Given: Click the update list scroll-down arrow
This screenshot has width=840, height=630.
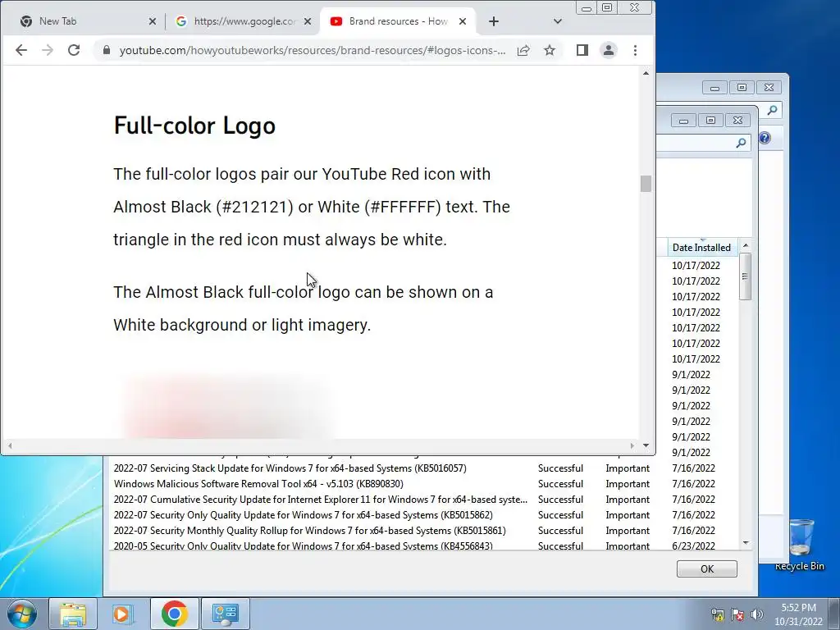Looking at the screenshot, I should click(745, 543).
